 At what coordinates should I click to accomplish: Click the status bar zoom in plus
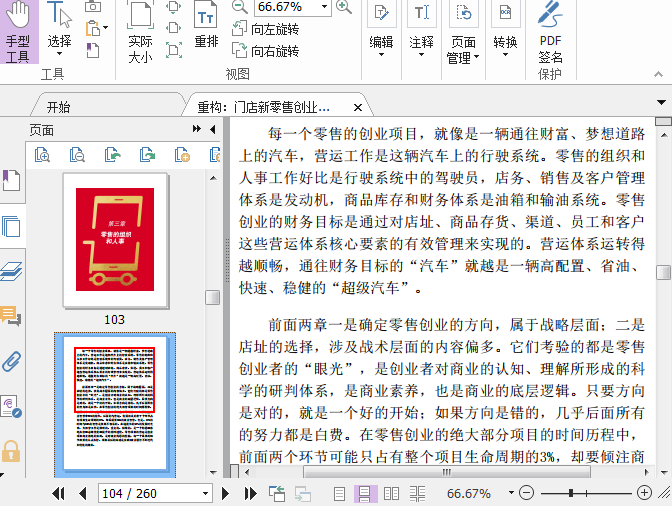click(645, 493)
